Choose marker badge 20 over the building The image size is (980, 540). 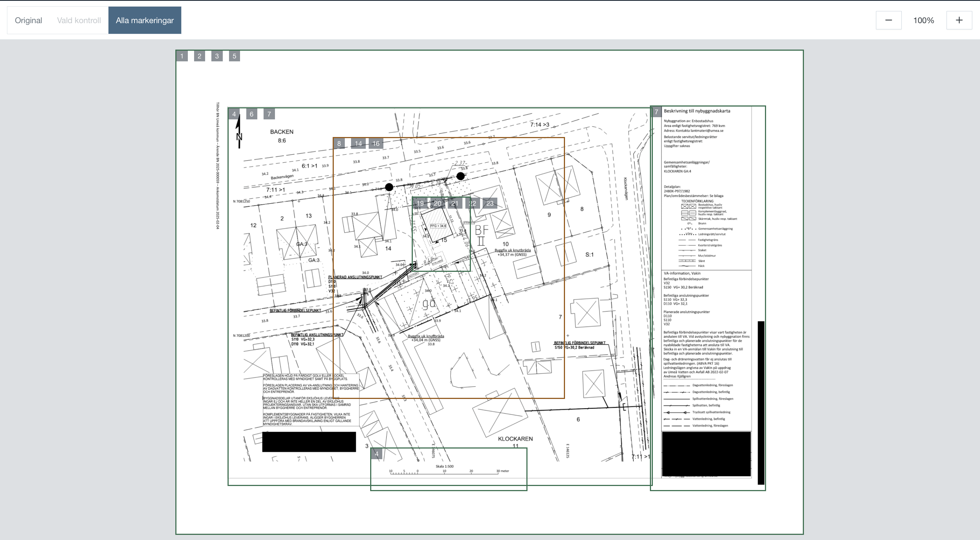coord(437,203)
